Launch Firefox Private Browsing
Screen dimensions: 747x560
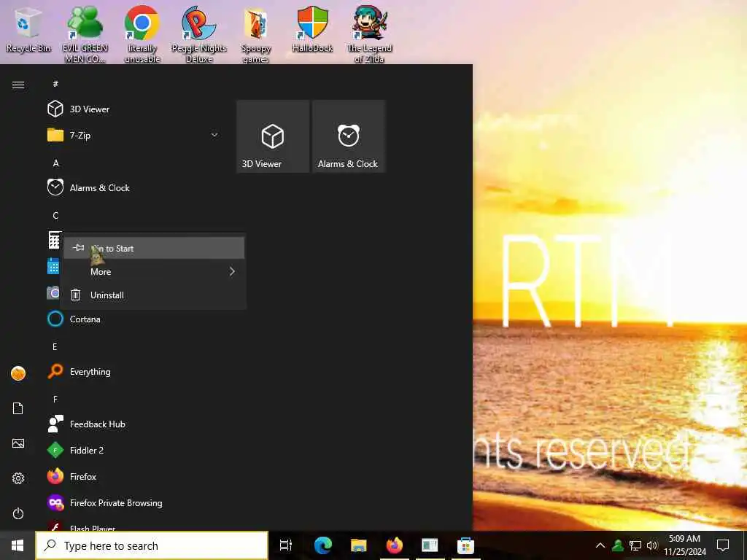(133, 503)
